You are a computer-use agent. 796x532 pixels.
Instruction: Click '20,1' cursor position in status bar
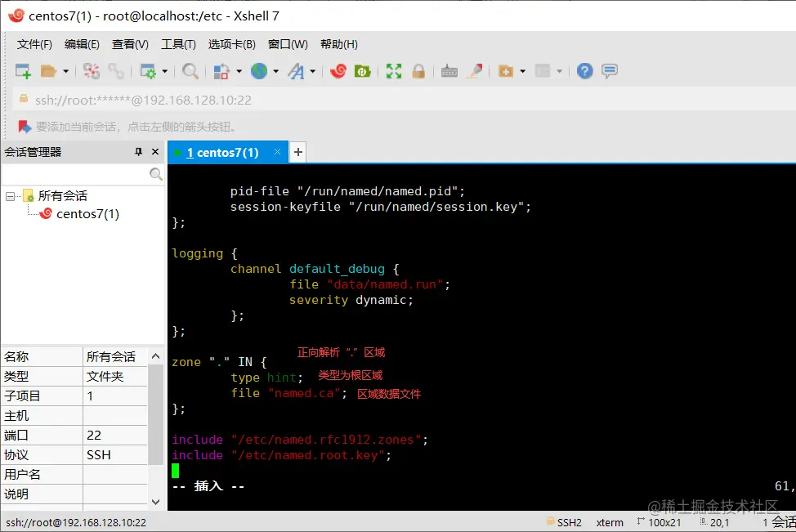coord(719,522)
